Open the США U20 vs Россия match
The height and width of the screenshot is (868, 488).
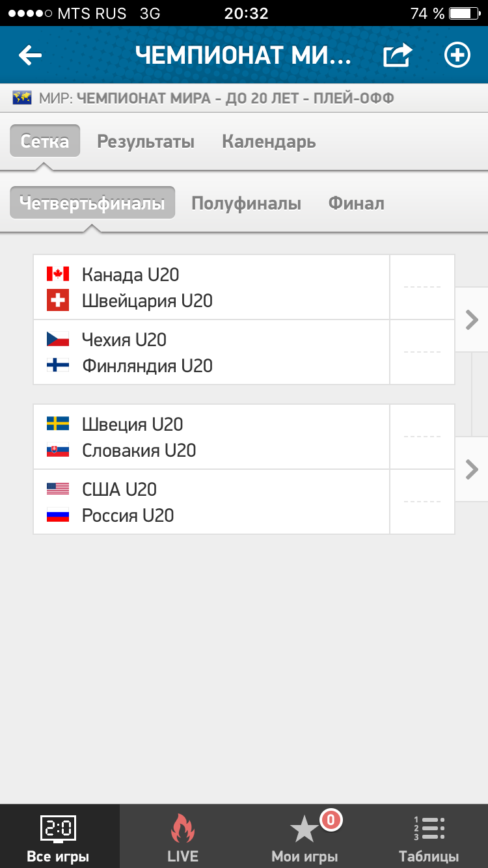244,502
